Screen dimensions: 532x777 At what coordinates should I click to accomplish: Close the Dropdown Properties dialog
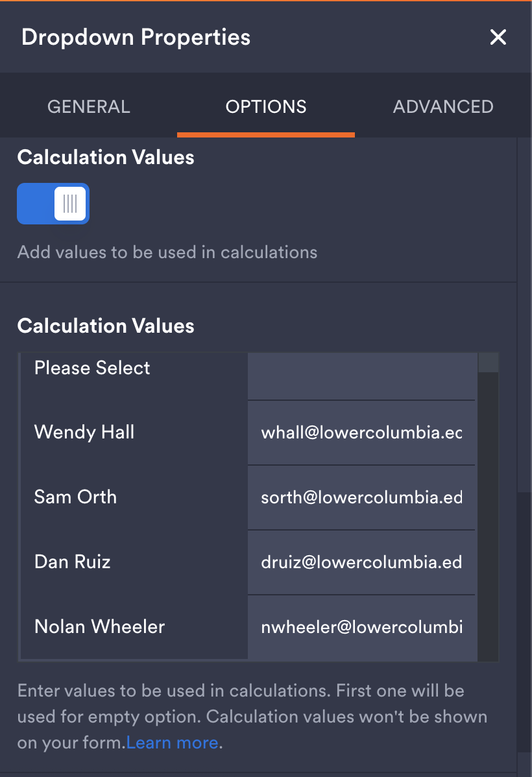click(x=498, y=37)
